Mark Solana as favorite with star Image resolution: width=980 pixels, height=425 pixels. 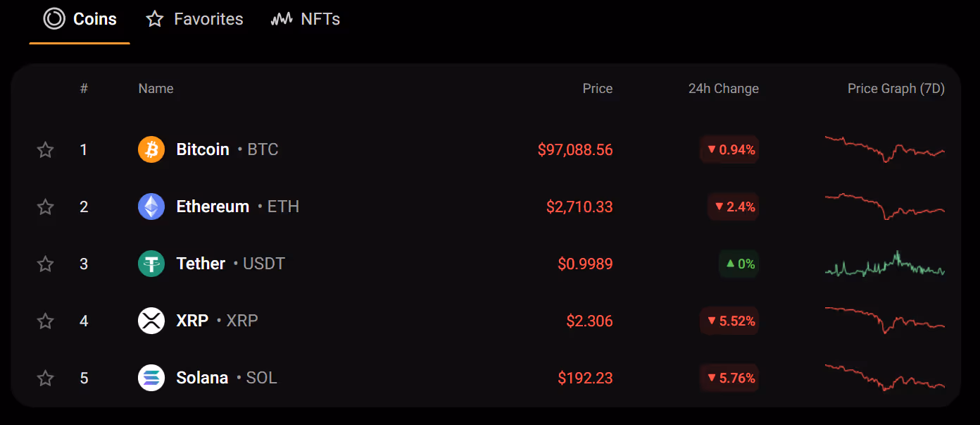click(45, 378)
